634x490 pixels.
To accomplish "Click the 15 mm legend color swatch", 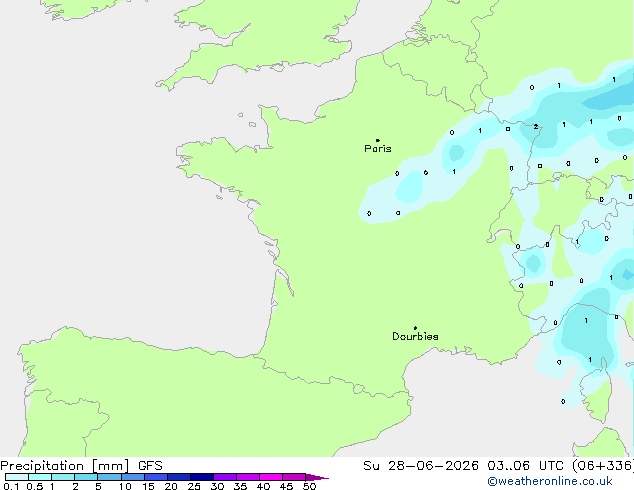I will pyautogui.click(x=155, y=477).
